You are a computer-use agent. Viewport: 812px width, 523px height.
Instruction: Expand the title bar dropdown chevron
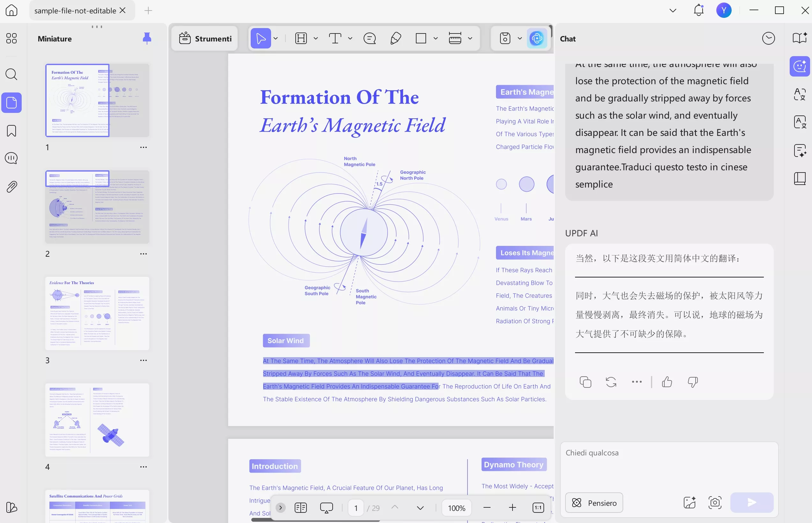pos(672,11)
